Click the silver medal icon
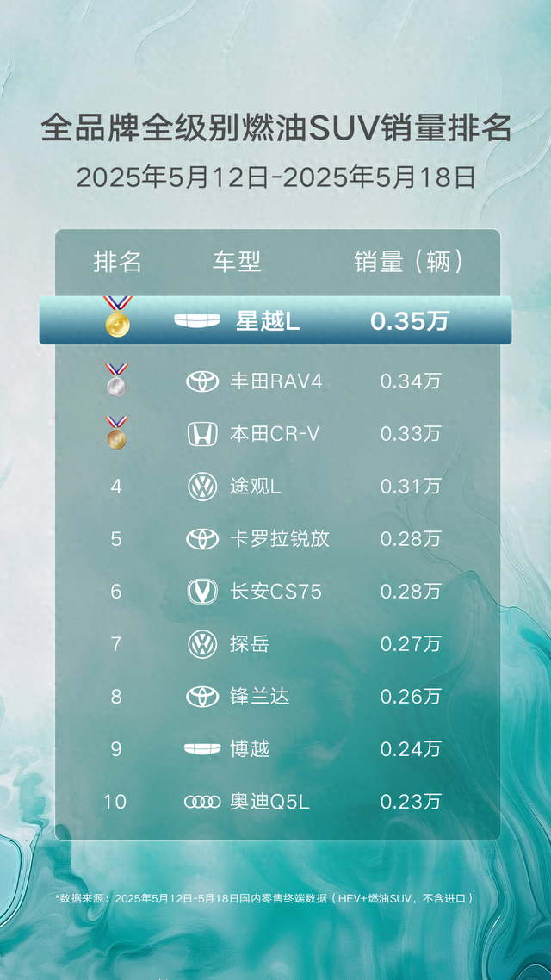 tap(116, 380)
